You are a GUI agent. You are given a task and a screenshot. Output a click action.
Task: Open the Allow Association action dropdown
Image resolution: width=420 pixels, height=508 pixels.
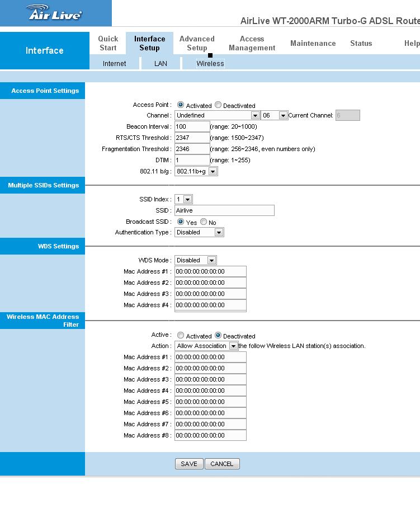[206, 346]
